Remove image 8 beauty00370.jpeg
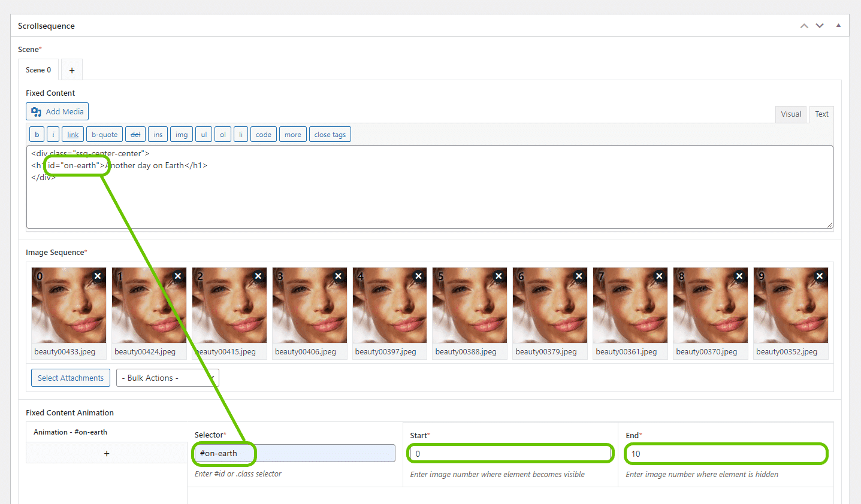 (739, 276)
